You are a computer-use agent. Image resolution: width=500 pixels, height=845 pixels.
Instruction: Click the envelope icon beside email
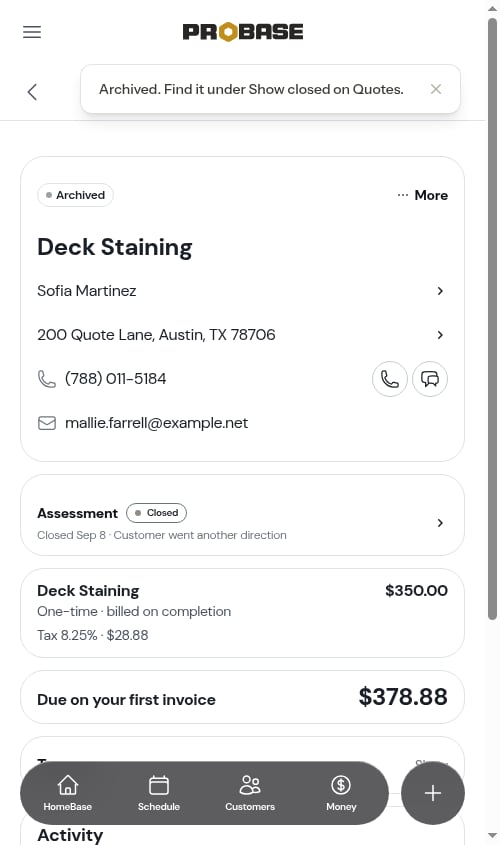click(47, 423)
